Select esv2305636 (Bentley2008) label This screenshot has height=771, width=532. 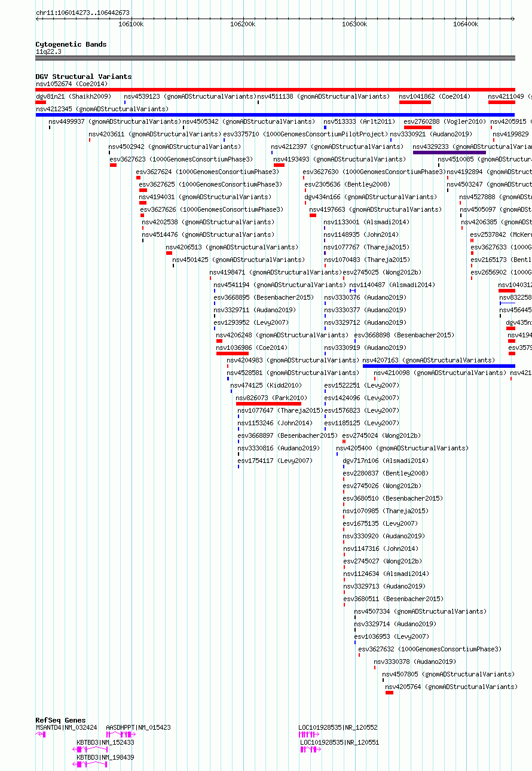(347, 184)
